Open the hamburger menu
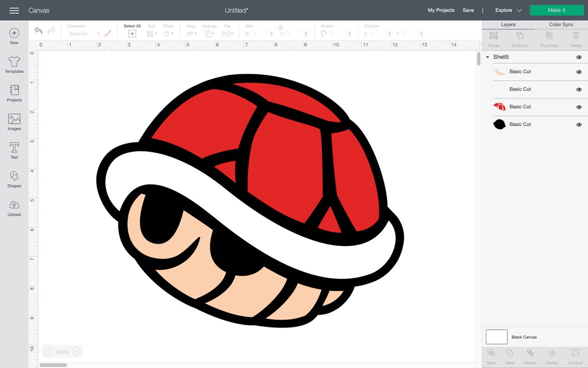 14,10
